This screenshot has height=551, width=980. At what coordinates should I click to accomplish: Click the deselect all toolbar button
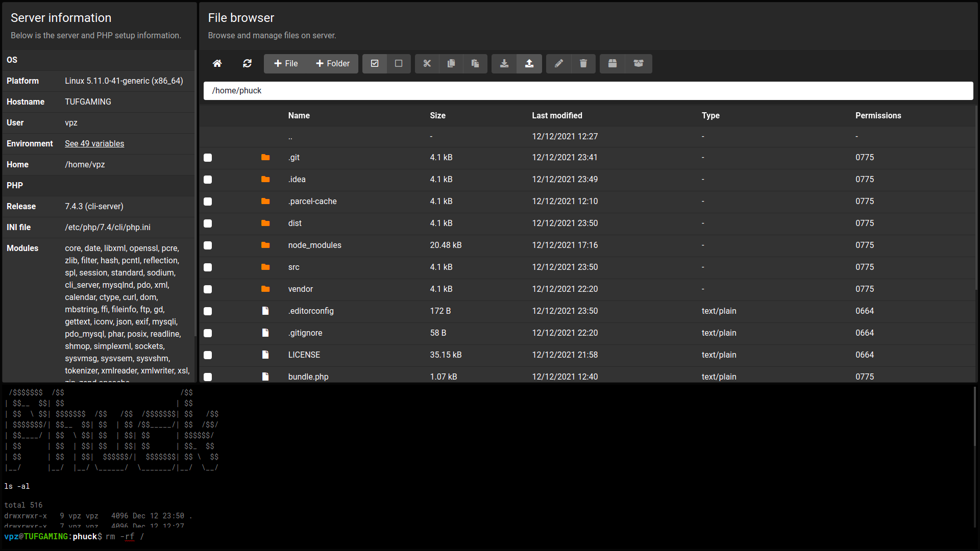[x=399, y=63]
